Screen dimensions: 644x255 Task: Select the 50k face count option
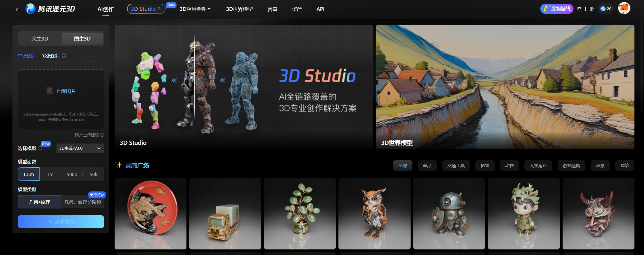(x=93, y=174)
